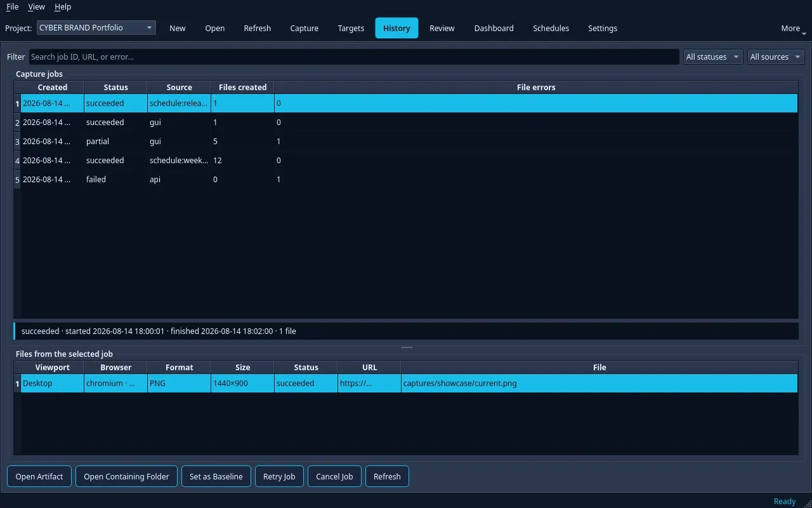Screen dimensions: 812x508
Task: Sort files by File column header
Action: coord(599,367)
